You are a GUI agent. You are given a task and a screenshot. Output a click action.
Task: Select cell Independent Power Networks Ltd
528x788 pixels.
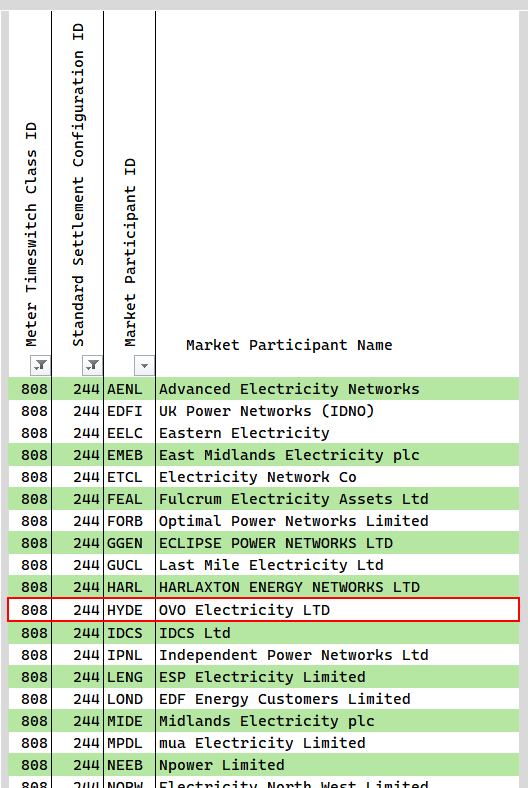pos(337,655)
